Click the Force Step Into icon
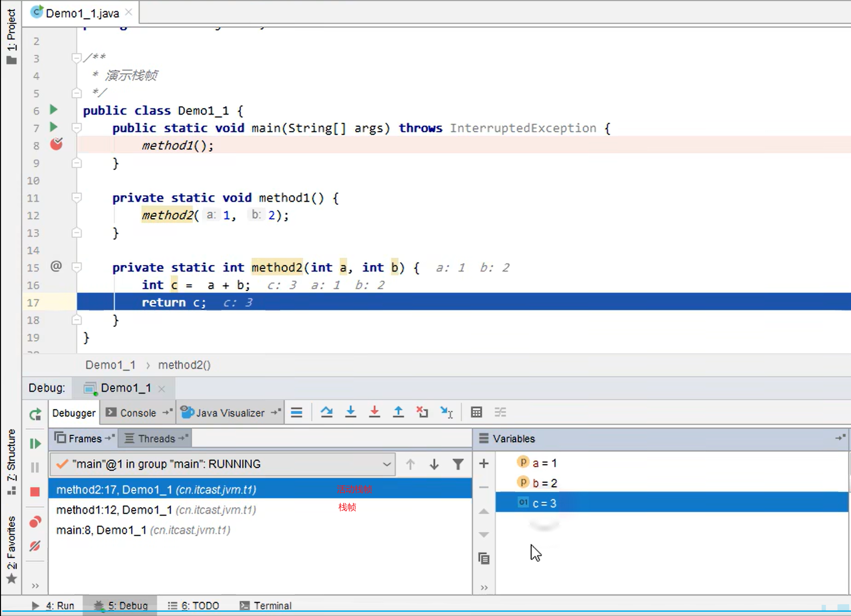The width and height of the screenshot is (851, 616). click(375, 413)
